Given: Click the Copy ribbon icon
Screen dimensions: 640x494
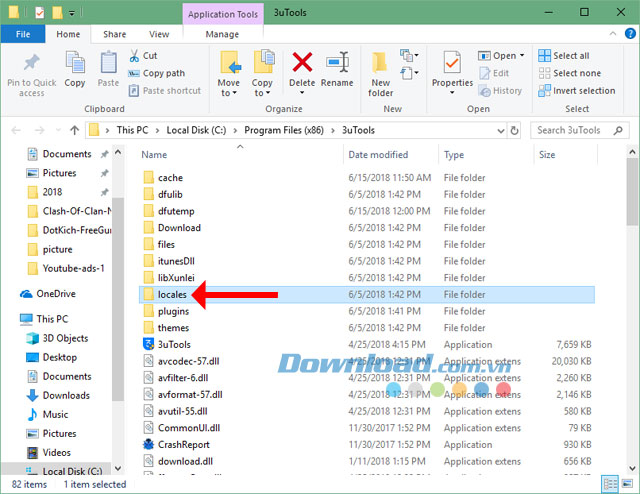Looking at the screenshot, I should (x=75, y=63).
